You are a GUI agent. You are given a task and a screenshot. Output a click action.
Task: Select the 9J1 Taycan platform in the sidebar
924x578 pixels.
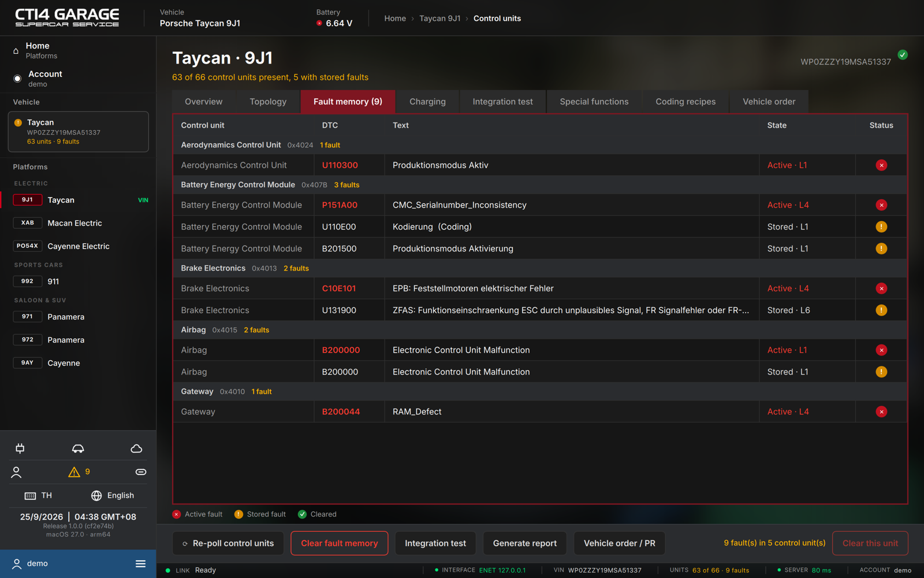(x=79, y=200)
